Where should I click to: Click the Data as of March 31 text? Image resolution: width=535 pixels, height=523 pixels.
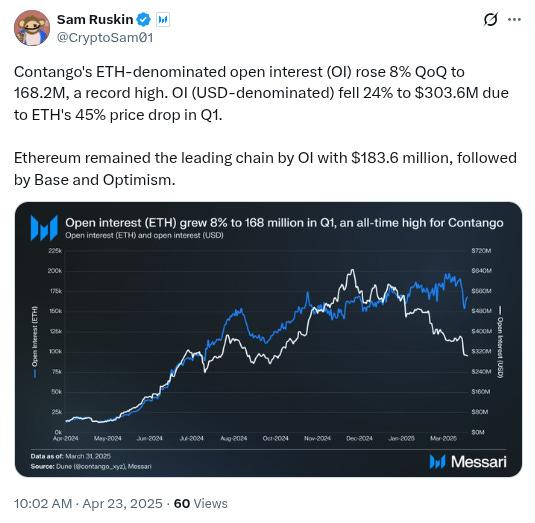click(x=71, y=456)
